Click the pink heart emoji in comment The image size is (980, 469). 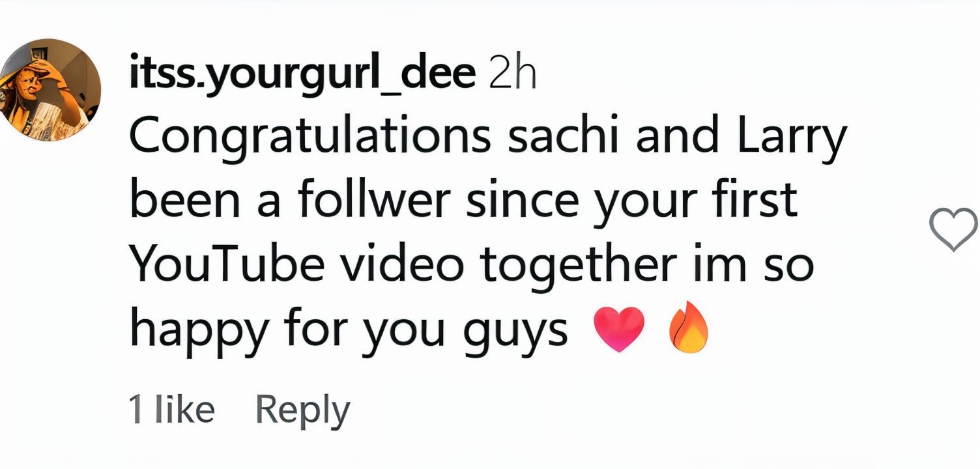click(x=619, y=330)
